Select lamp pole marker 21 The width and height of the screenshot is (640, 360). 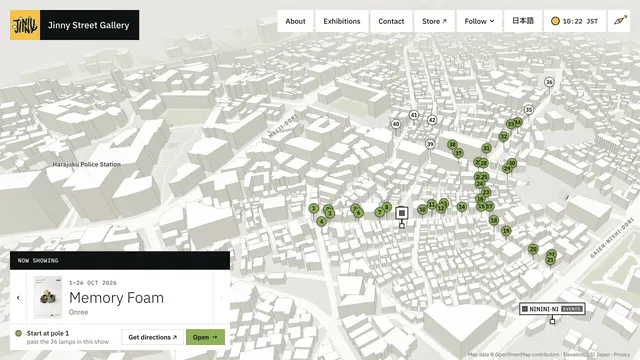coord(551,260)
